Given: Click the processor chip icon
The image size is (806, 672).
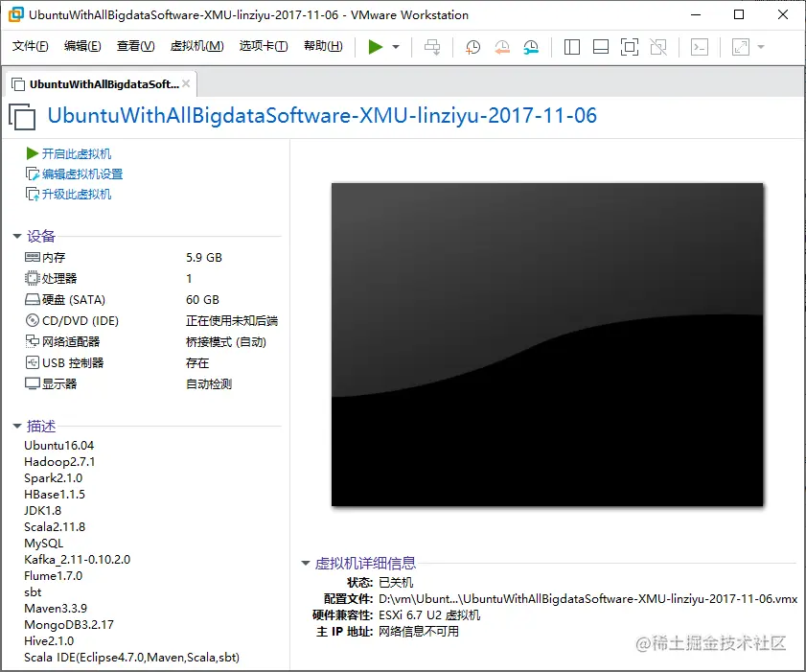Looking at the screenshot, I should tap(32, 278).
